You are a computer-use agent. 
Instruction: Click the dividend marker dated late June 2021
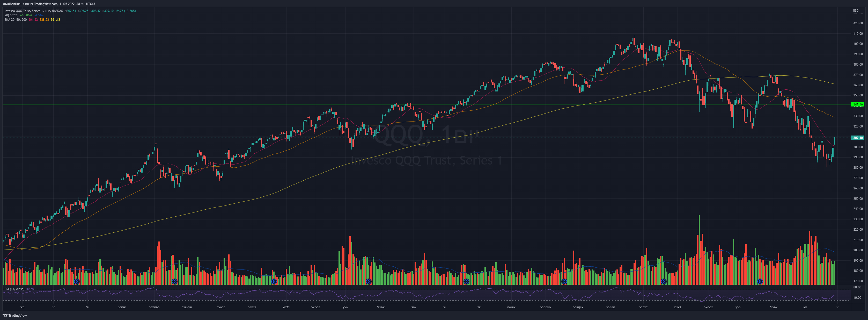pos(466,281)
